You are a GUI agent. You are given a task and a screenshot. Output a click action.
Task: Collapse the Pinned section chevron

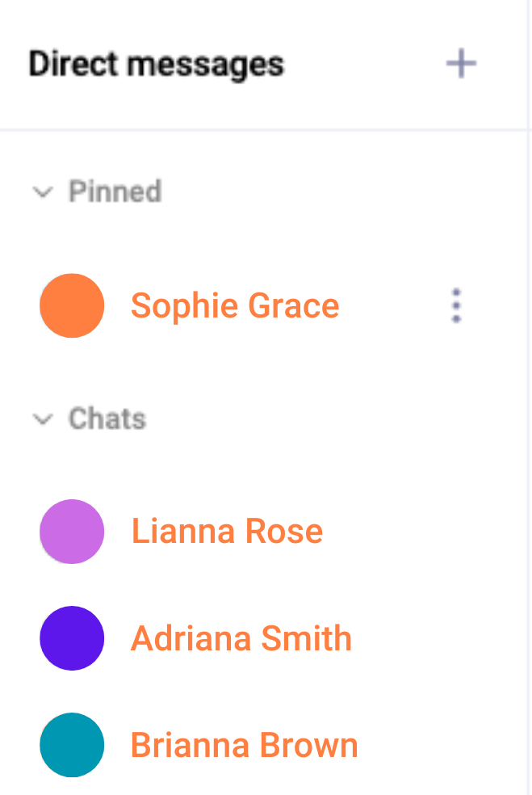pyautogui.click(x=43, y=192)
